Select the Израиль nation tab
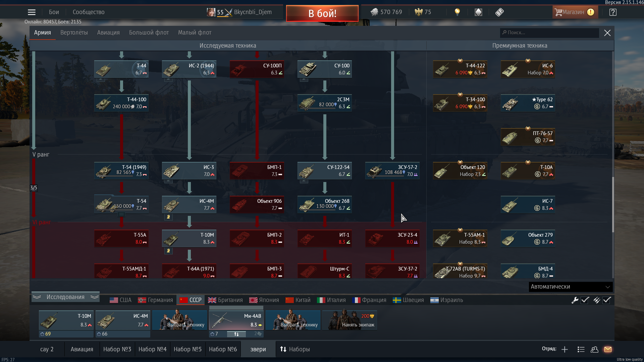Viewport: 644px width, 362px height. [x=446, y=300]
